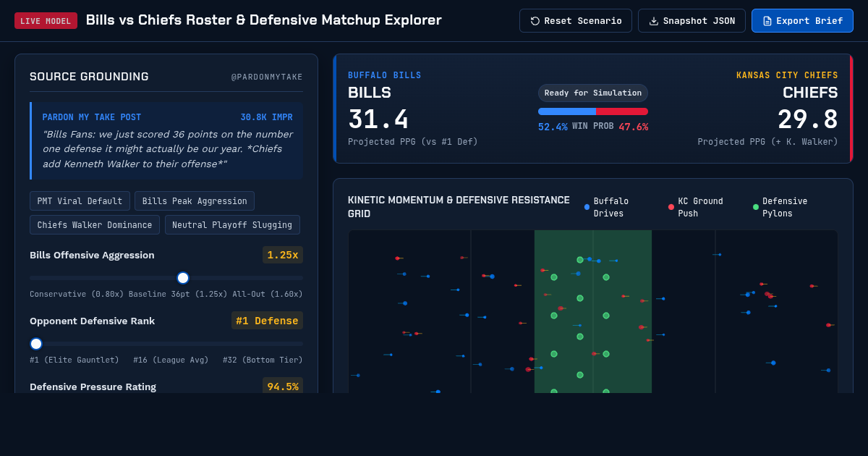Adjust the Bills Offensive Aggression slider handle

pyautogui.click(x=183, y=278)
